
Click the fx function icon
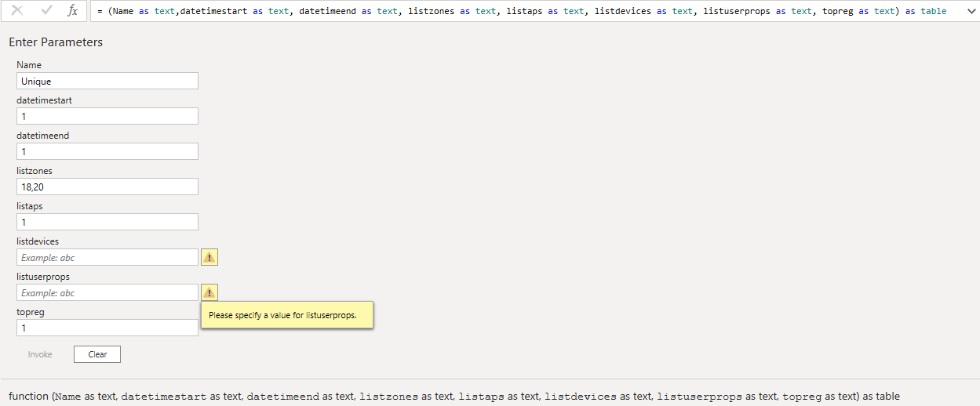[x=72, y=11]
